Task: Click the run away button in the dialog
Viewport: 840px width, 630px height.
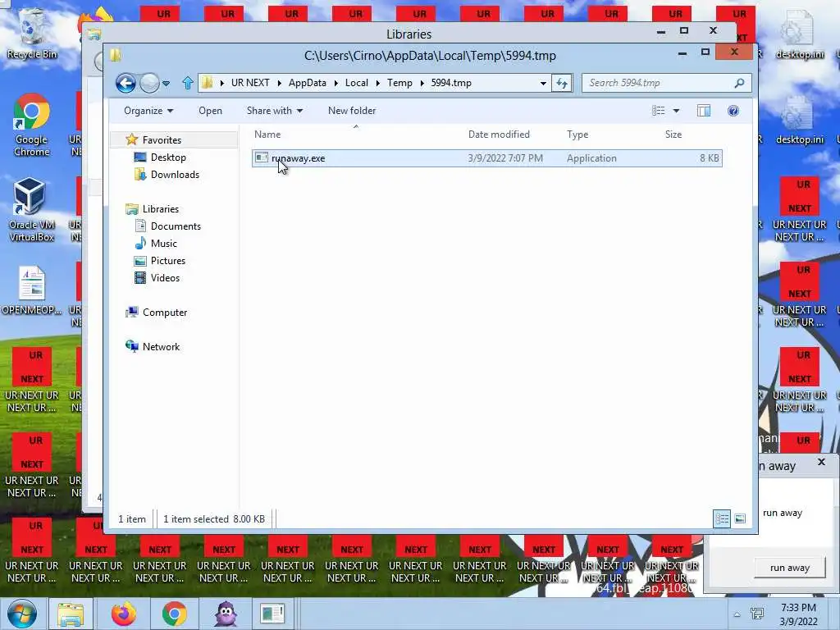Action: click(790, 568)
